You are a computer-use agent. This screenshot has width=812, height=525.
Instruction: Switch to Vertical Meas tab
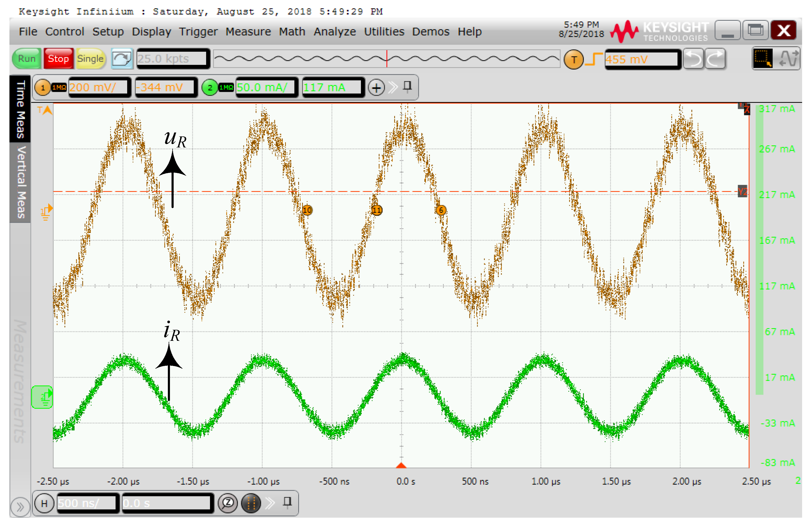(20, 182)
